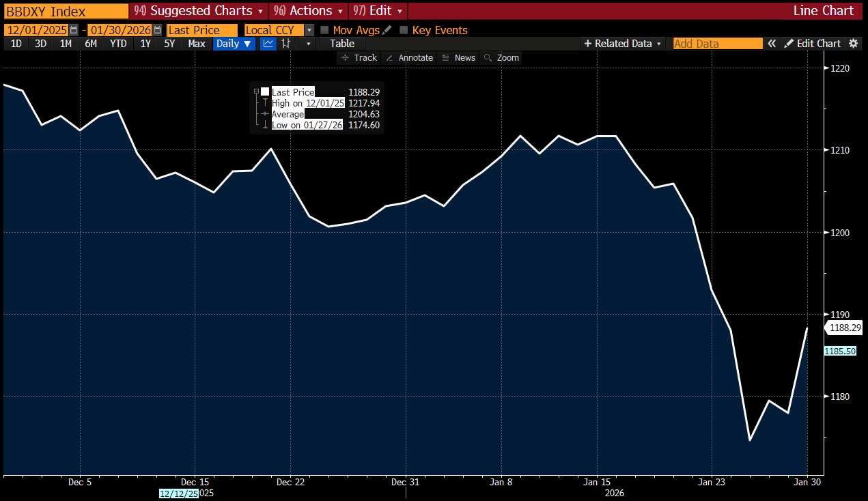Enable the Key Events checkbox
The width and height of the screenshot is (868, 501).
(x=404, y=30)
